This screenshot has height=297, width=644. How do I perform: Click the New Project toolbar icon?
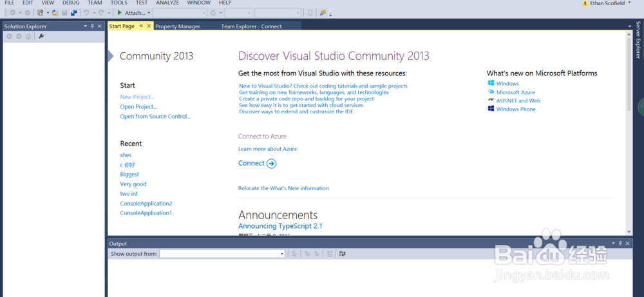pyautogui.click(x=40, y=13)
